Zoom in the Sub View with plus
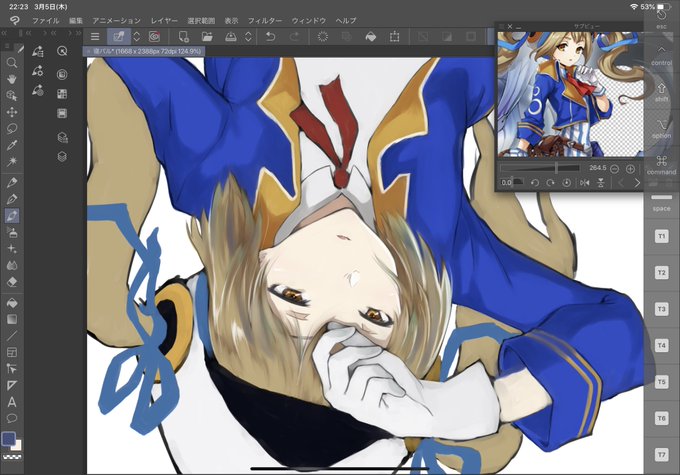This screenshot has height=475, width=680. coord(630,169)
